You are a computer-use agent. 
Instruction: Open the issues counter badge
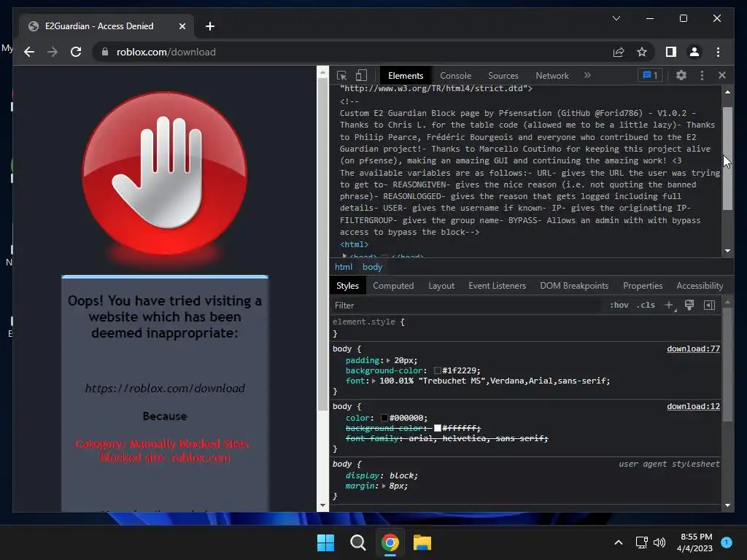click(x=650, y=75)
